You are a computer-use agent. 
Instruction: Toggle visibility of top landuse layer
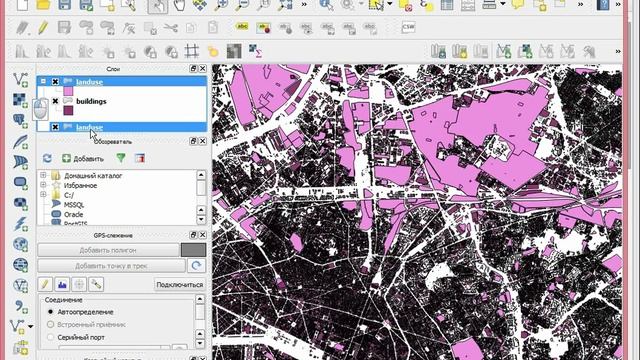pos(55,82)
